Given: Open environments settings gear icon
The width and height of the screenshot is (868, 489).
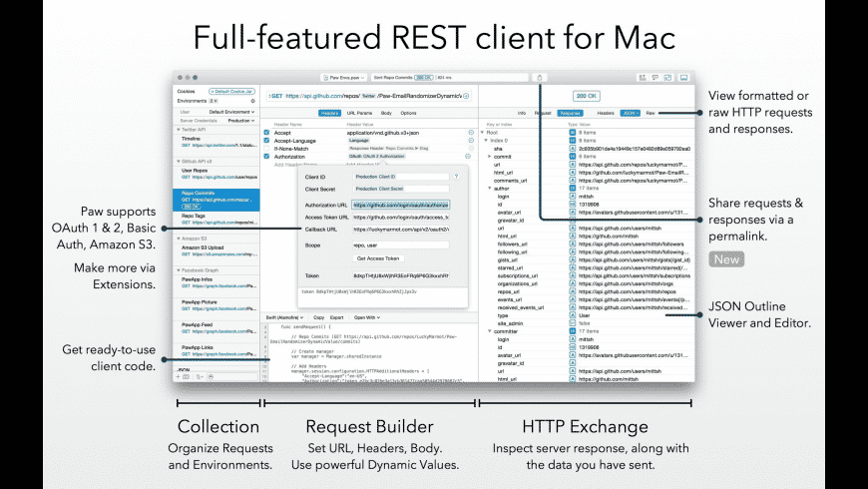Looking at the screenshot, I should [x=253, y=102].
